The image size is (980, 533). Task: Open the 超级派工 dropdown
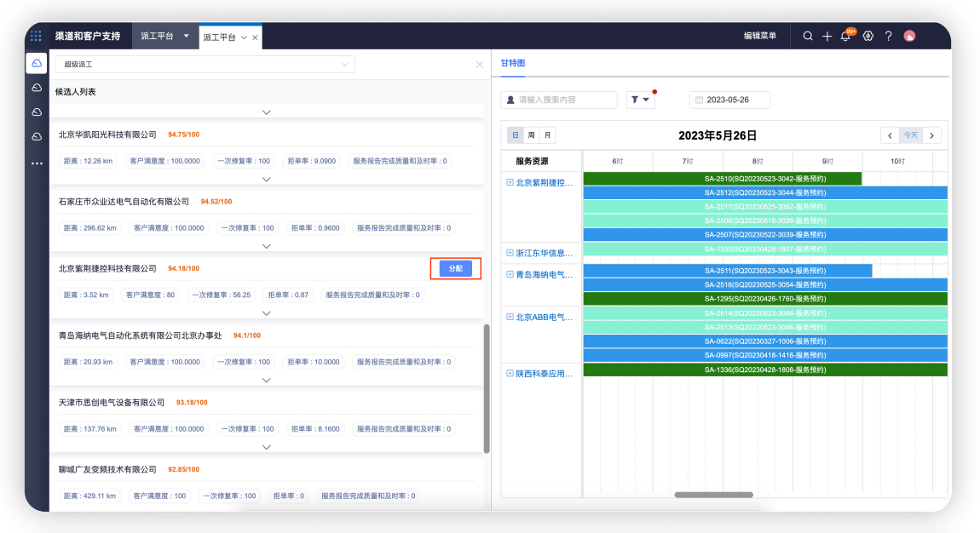(x=205, y=65)
